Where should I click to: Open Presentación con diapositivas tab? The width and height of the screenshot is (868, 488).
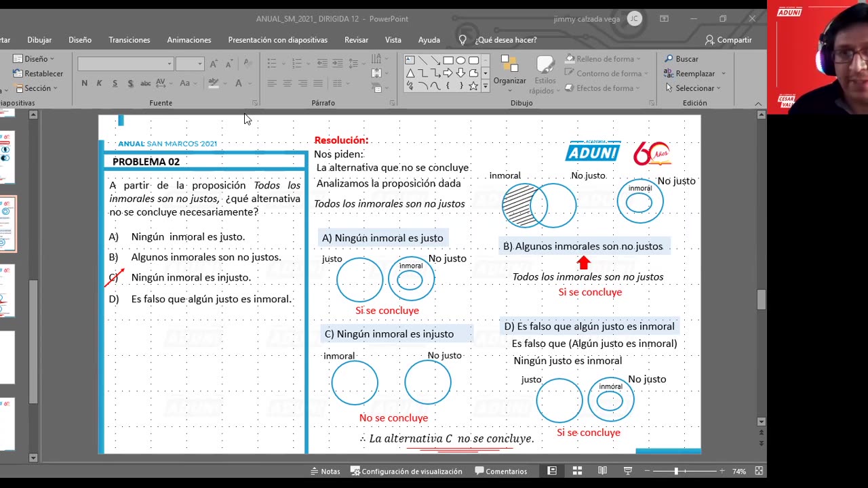(x=278, y=40)
